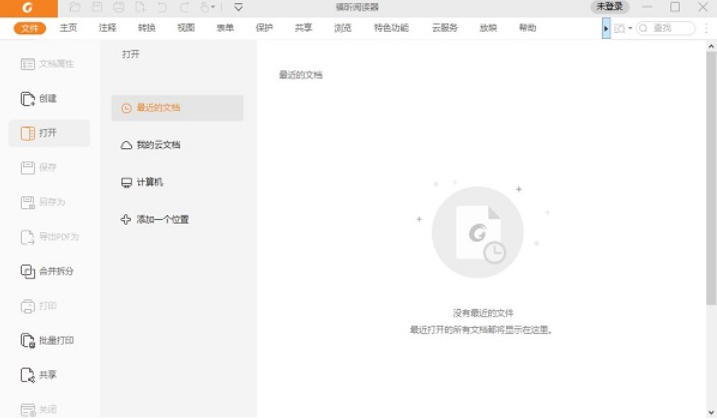
Task: Click the open-folder icon in quick access toolbar
Action: (75, 7)
